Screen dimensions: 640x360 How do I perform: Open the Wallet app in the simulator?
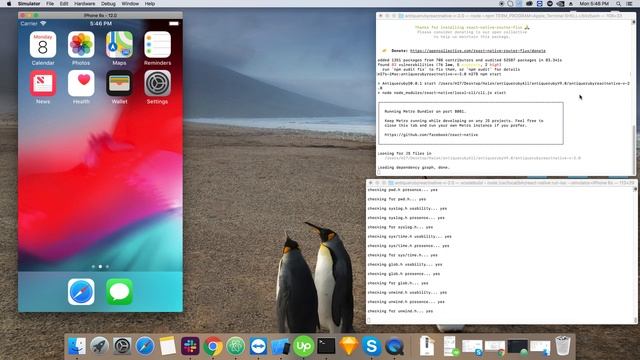pyautogui.click(x=119, y=83)
